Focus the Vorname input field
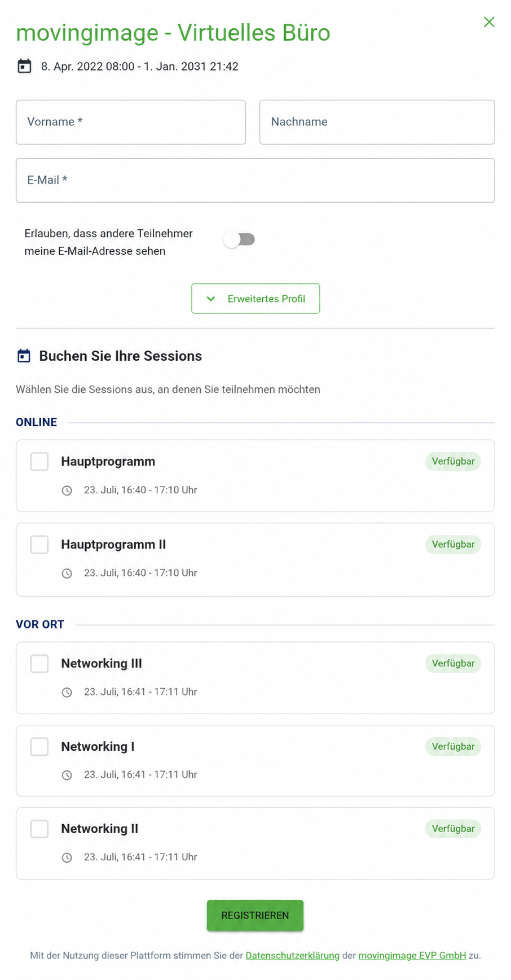This screenshot has width=511, height=980. tap(131, 122)
